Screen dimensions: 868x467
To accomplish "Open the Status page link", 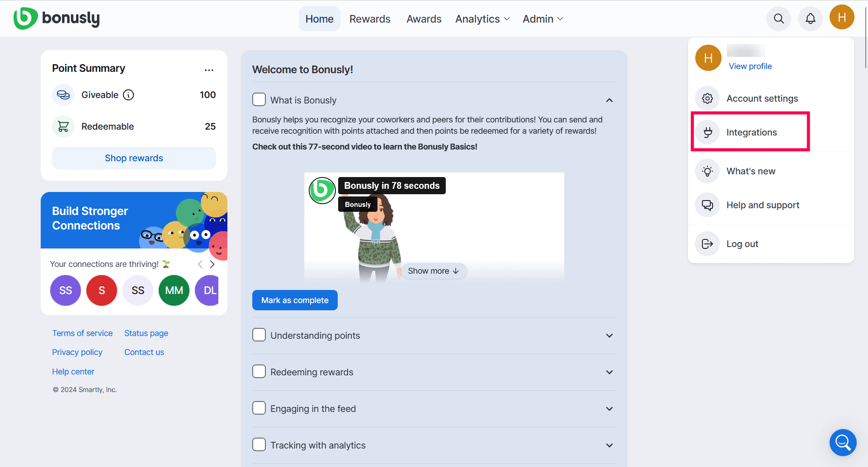I will pyautogui.click(x=146, y=333).
